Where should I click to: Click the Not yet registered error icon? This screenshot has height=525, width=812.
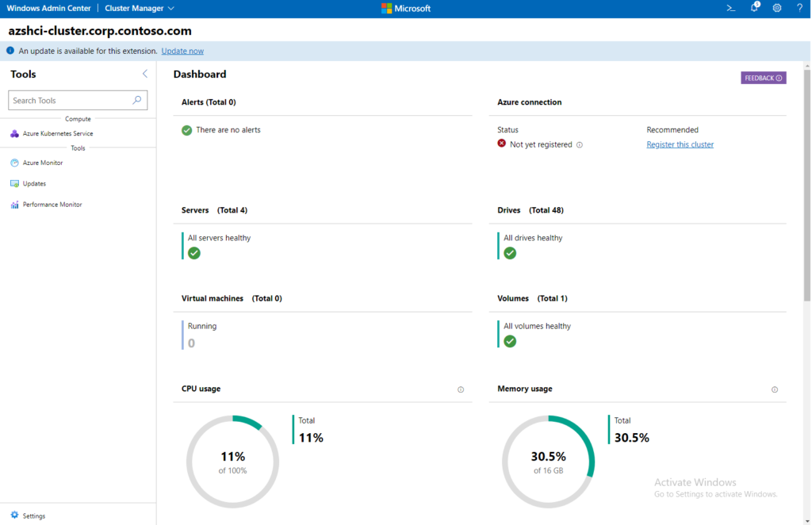(x=502, y=144)
